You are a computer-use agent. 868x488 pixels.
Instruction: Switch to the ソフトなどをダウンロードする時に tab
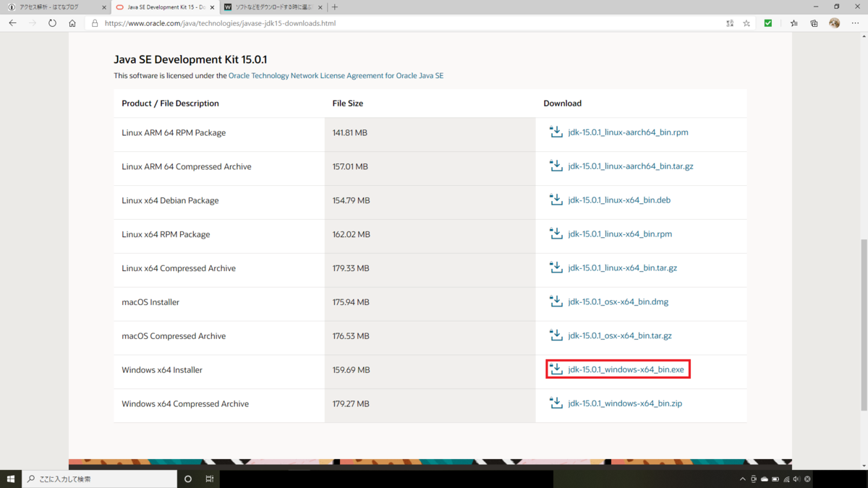click(273, 7)
